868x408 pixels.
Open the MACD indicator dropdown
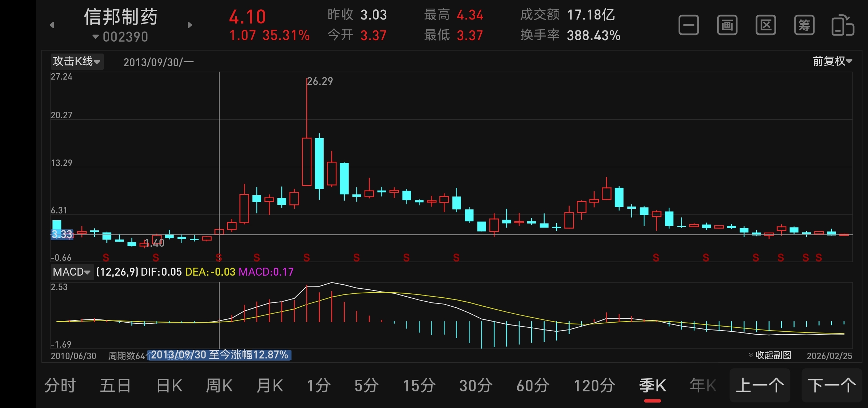tap(72, 272)
